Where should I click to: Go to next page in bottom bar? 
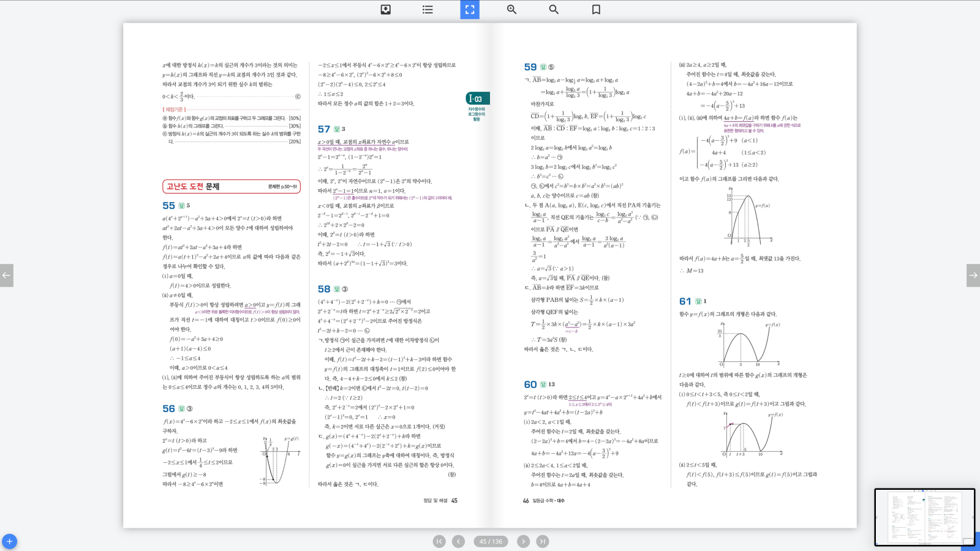523,541
